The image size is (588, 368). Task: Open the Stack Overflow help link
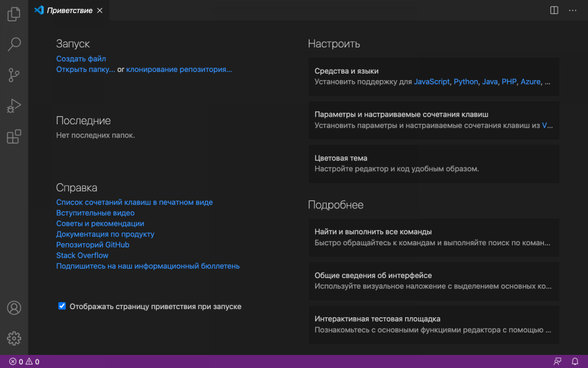[x=82, y=255]
